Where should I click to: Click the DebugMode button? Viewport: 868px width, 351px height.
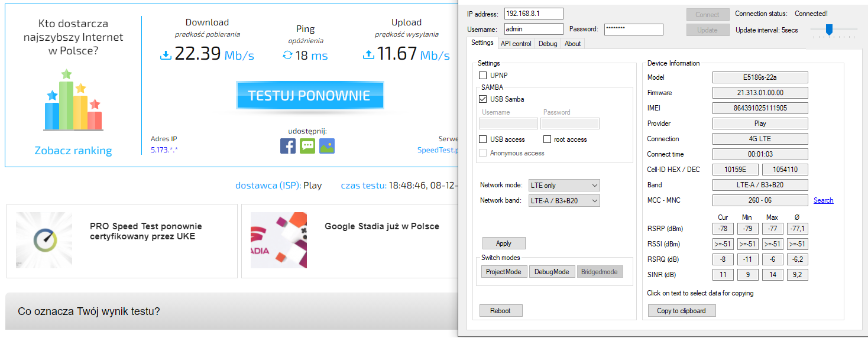tap(552, 272)
